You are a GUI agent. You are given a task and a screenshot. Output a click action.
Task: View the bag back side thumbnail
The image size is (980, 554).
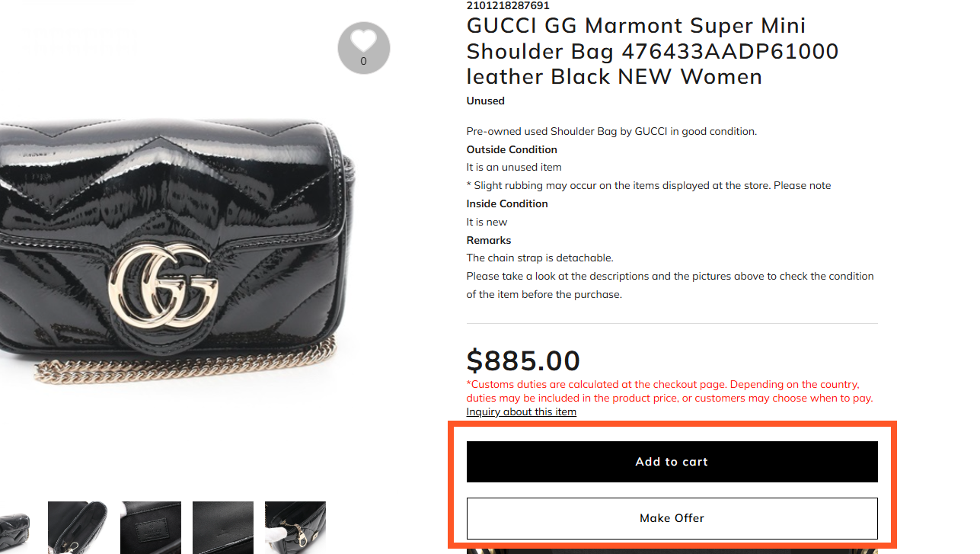click(x=222, y=527)
